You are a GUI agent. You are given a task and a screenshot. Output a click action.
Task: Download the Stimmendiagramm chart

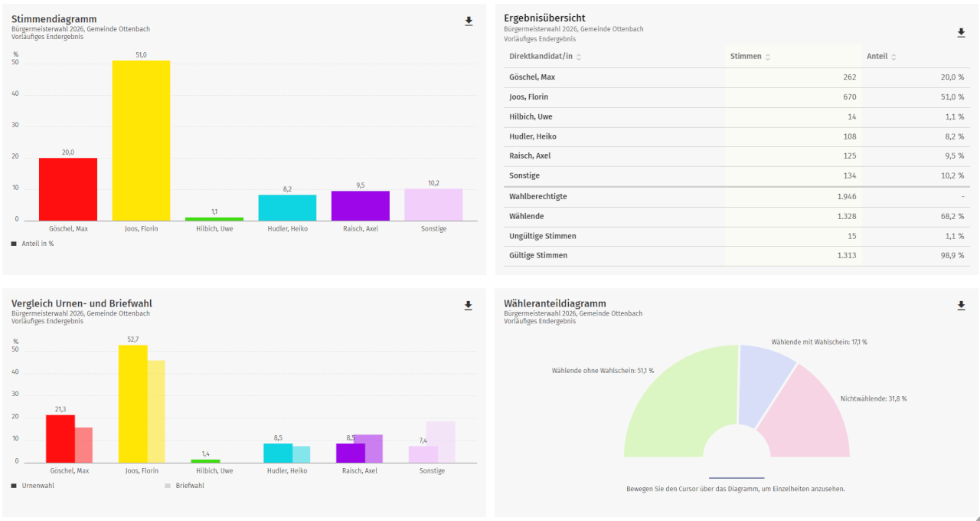[x=469, y=21]
